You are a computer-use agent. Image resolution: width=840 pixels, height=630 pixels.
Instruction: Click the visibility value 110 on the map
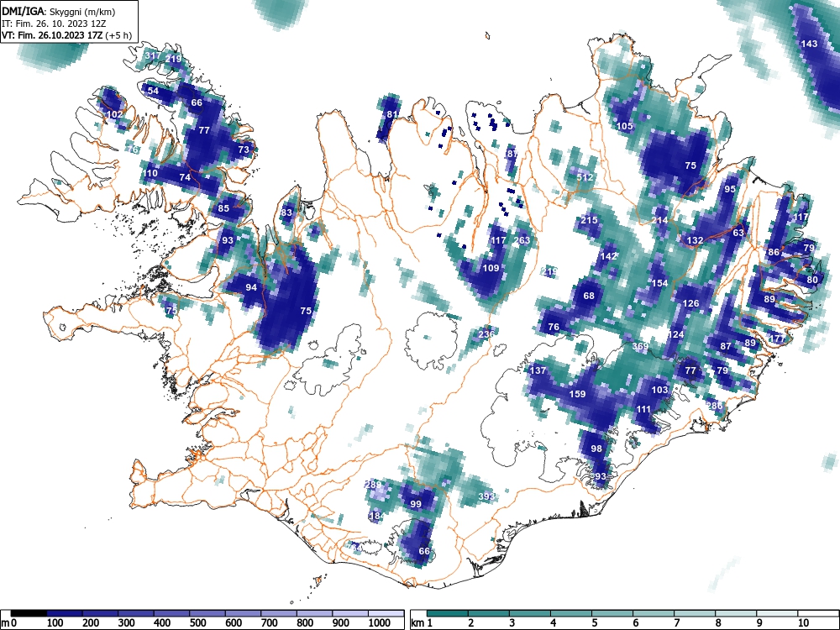click(x=150, y=173)
